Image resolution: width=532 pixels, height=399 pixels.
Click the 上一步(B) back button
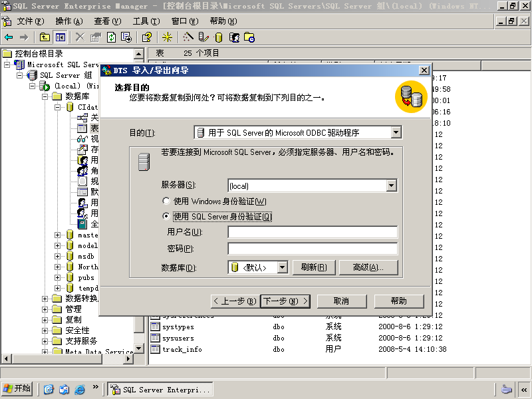pyautogui.click(x=235, y=301)
